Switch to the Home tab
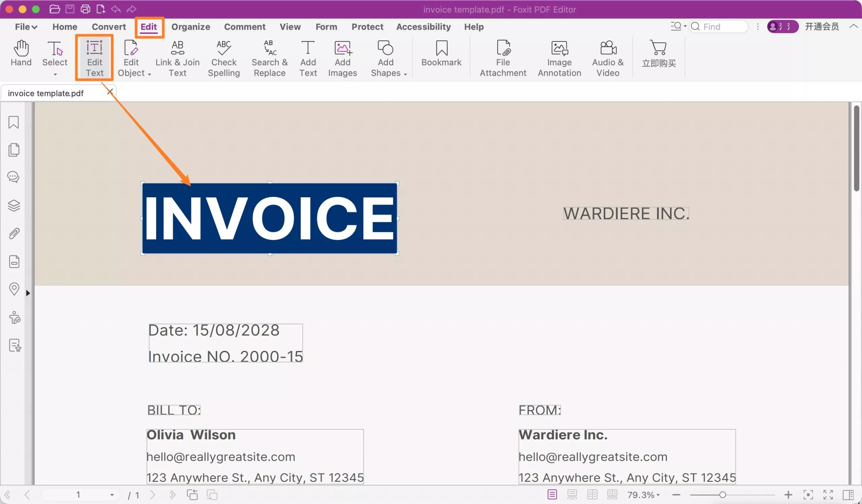This screenshot has height=504, width=862. 65,27
